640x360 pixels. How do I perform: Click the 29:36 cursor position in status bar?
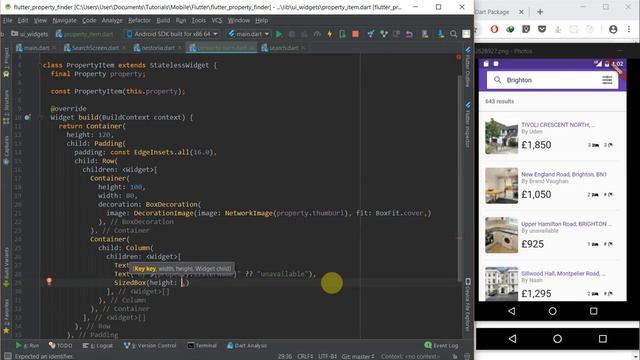point(284,356)
